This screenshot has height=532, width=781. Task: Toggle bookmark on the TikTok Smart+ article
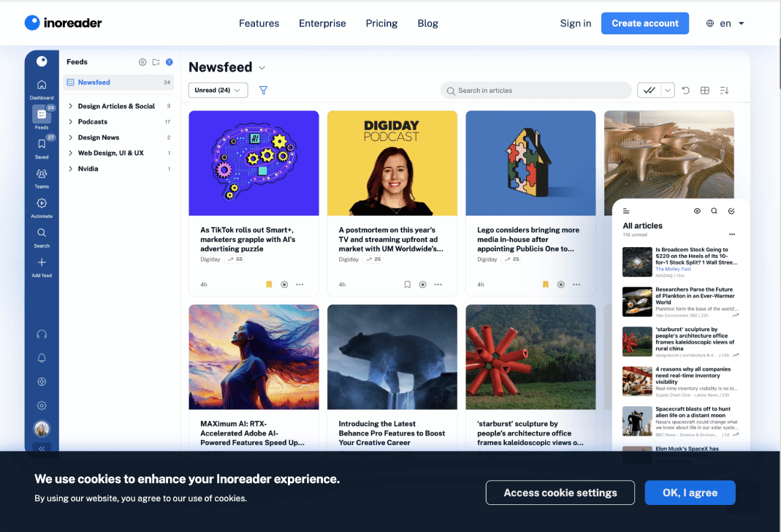[269, 284]
